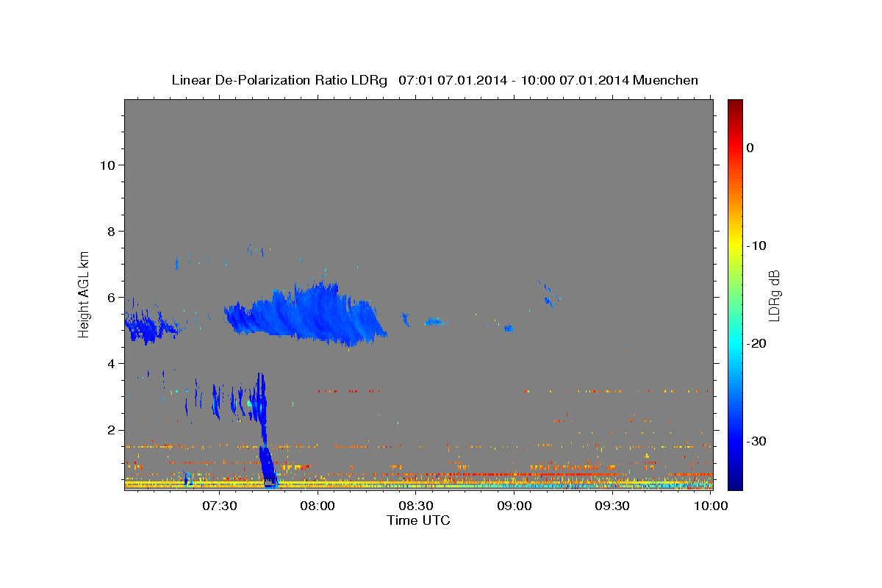Select the 09:30 time tick label
882x588 pixels.
click(x=612, y=506)
